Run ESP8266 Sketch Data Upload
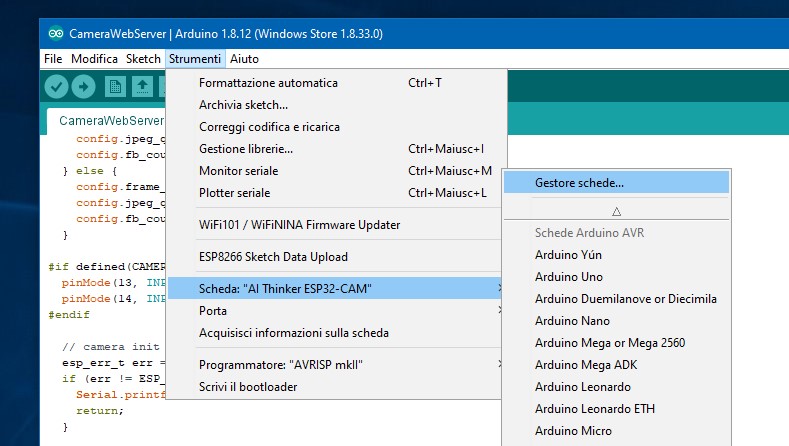Image resolution: width=789 pixels, height=446 pixels. (334, 257)
